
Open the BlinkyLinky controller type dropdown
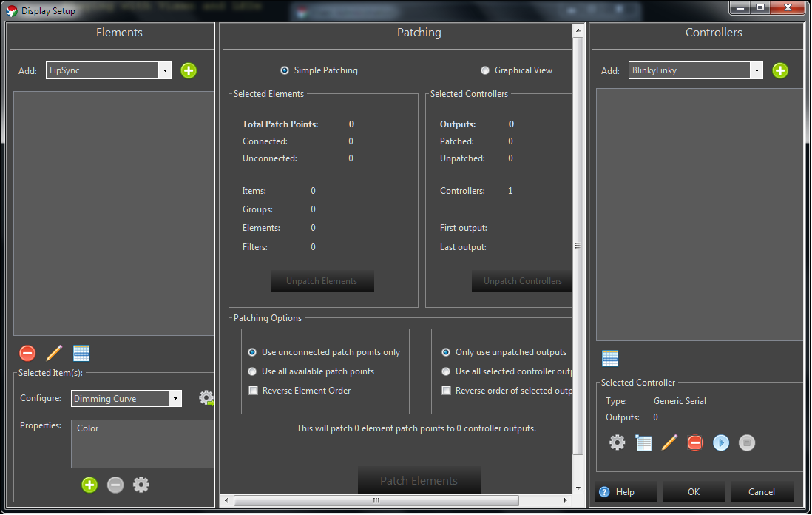click(756, 71)
